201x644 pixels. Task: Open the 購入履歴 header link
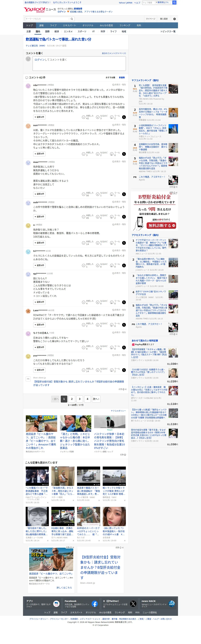pyautogui.click(x=164, y=19)
